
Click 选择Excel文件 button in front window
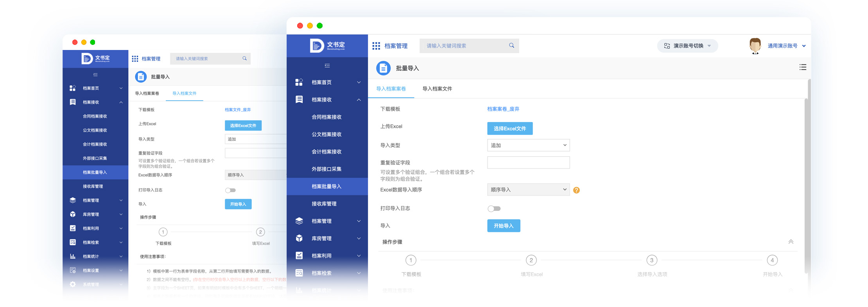(x=510, y=129)
